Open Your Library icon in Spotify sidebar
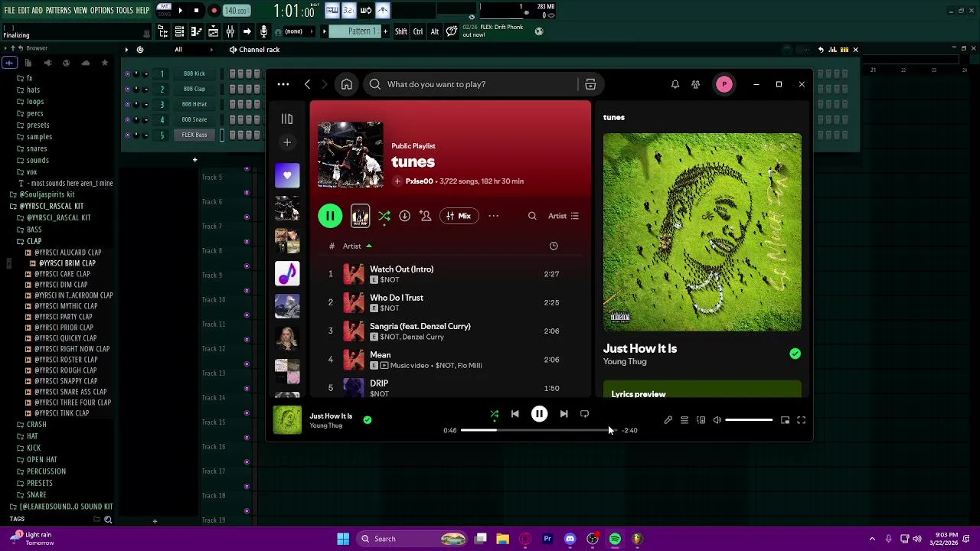The image size is (980, 551). tap(287, 119)
